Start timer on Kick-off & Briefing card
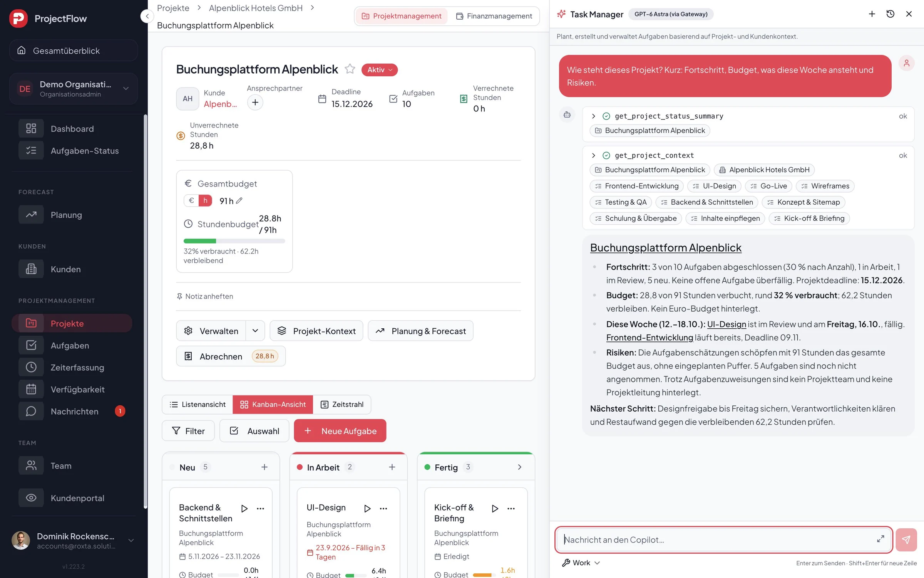Screen dimensions: 924x578 [495, 508]
